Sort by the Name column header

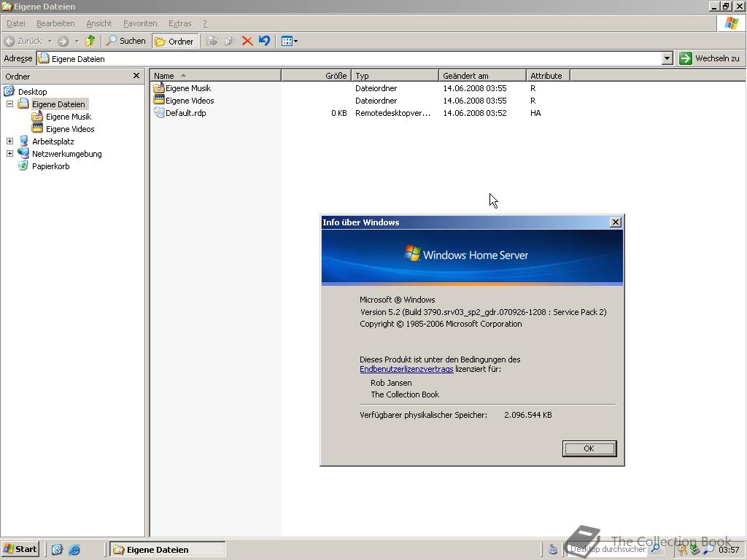point(216,76)
